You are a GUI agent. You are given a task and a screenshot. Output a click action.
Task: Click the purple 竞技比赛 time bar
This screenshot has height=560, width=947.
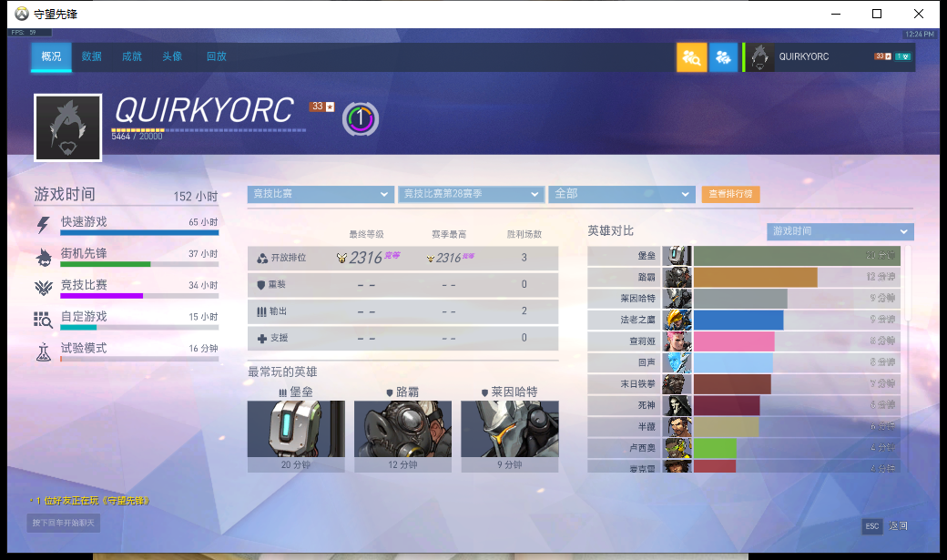[x=101, y=296]
